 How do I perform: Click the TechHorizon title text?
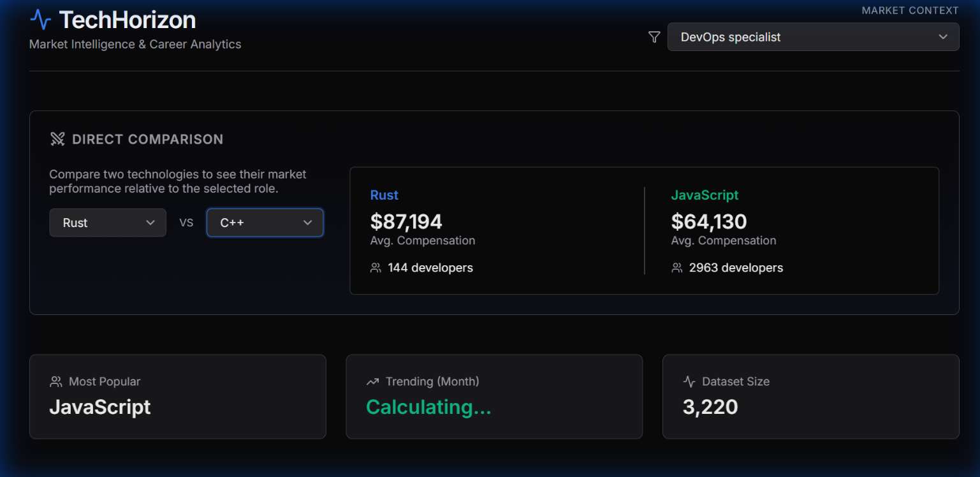(x=128, y=20)
